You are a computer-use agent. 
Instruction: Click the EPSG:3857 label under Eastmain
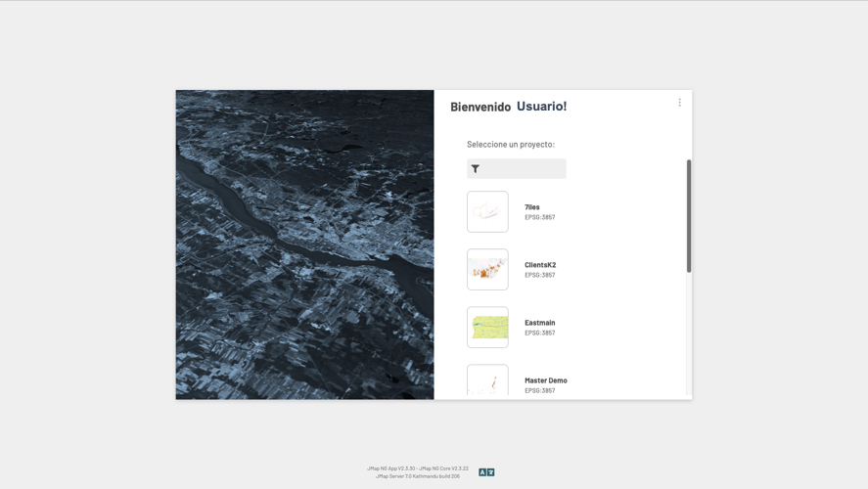coord(539,333)
